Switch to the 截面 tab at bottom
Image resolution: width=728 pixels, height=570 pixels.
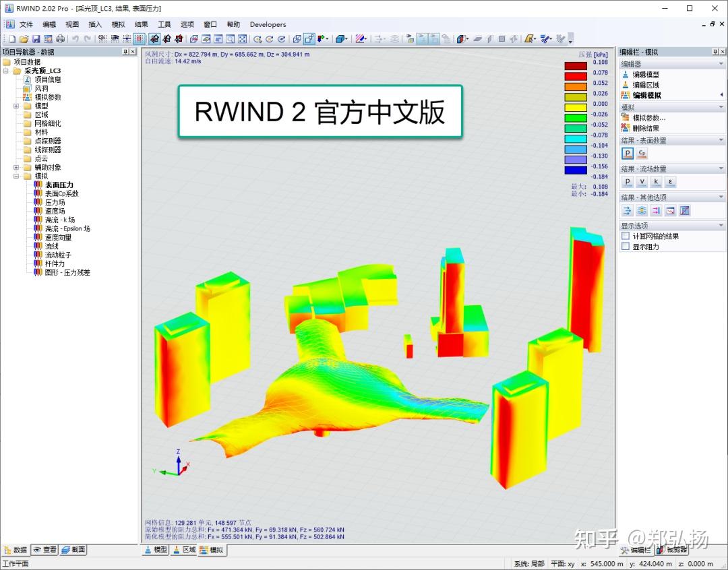click(73, 550)
